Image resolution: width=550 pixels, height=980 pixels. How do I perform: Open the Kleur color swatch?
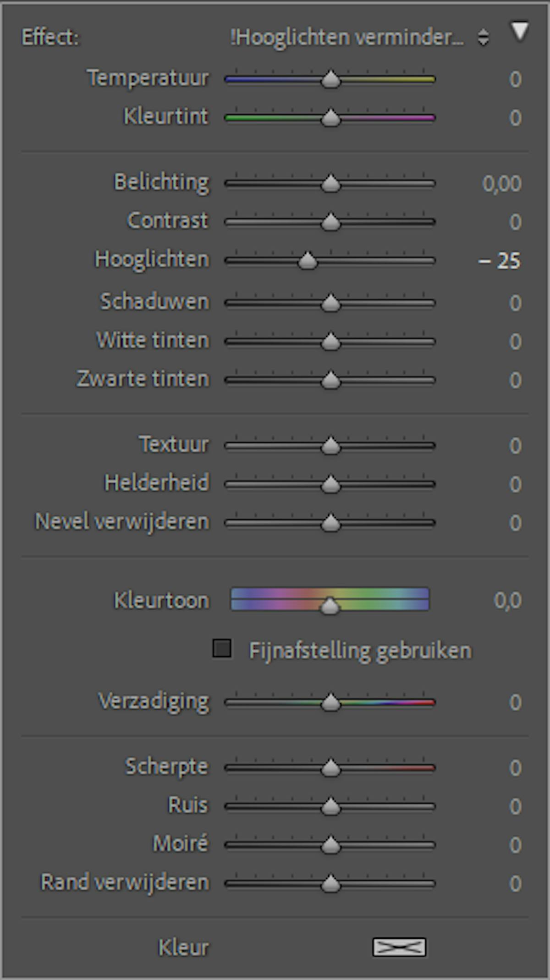399,947
